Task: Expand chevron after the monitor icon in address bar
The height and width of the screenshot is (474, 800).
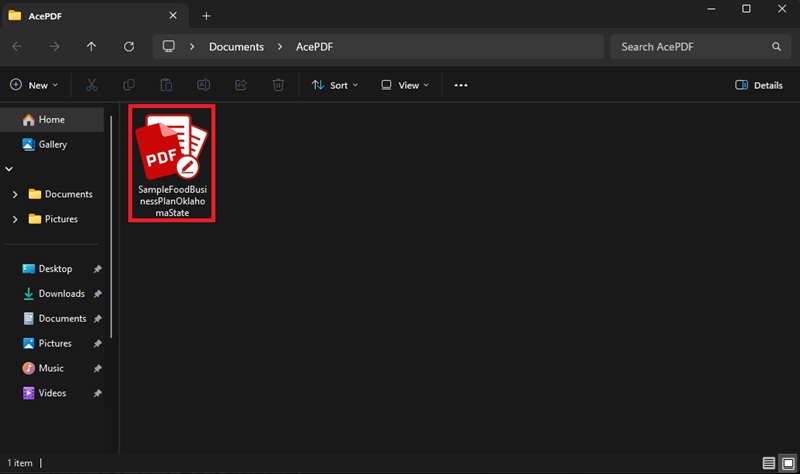Action: (x=192, y=46)
